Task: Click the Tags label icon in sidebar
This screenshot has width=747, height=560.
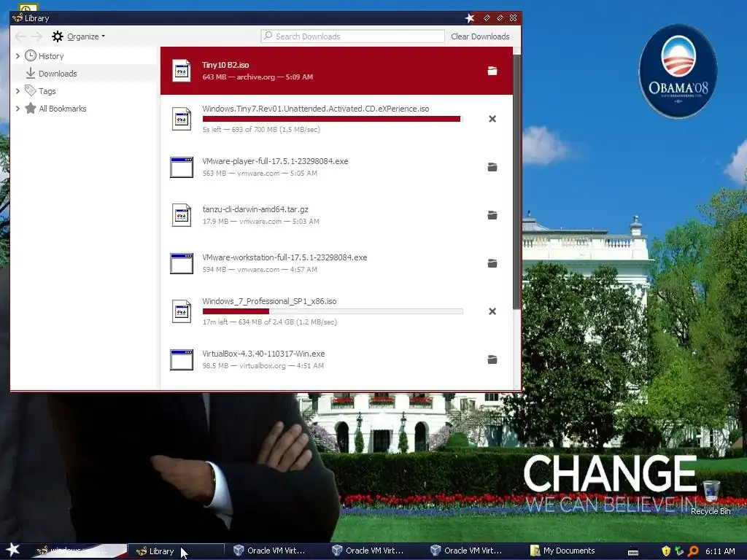Action: 31,90
